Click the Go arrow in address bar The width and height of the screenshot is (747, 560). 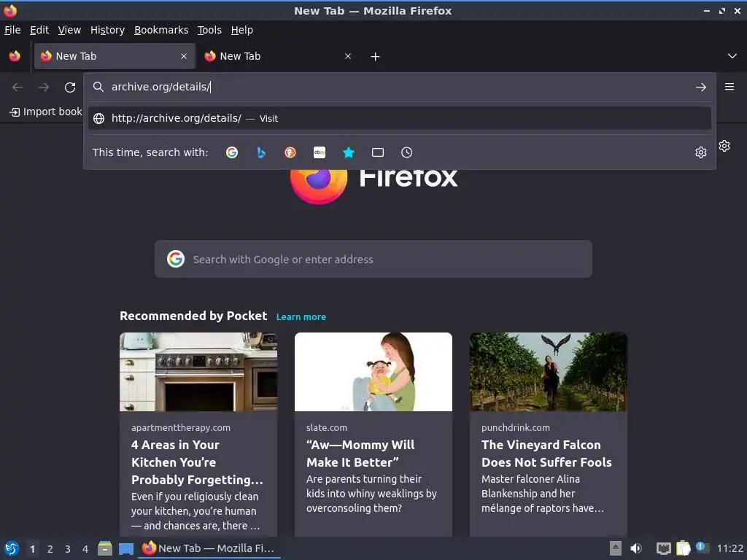[x=701, y=87]
